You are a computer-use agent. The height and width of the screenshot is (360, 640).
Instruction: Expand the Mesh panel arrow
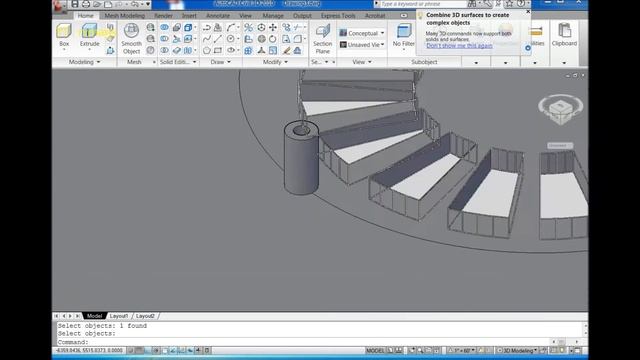[x=154, y=62]
